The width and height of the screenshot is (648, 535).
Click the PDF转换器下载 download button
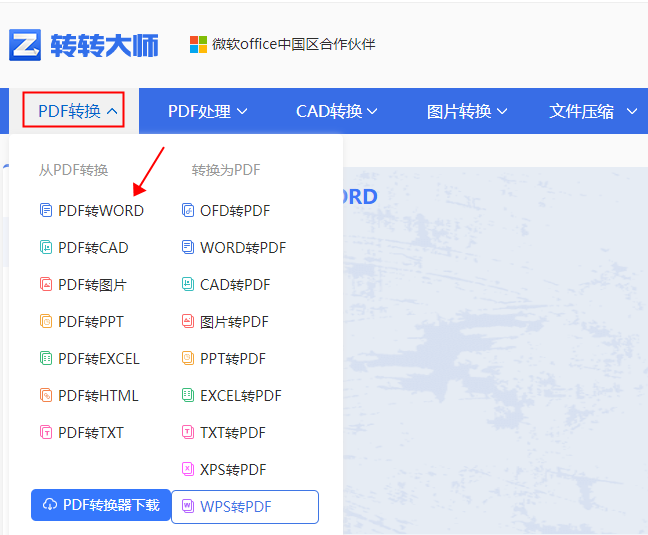tap(101, 505)
